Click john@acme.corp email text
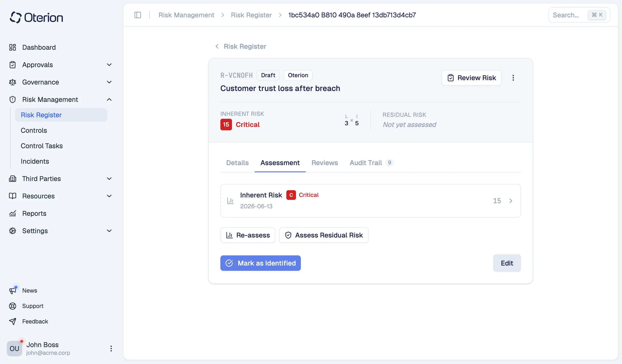 (48, 353)
